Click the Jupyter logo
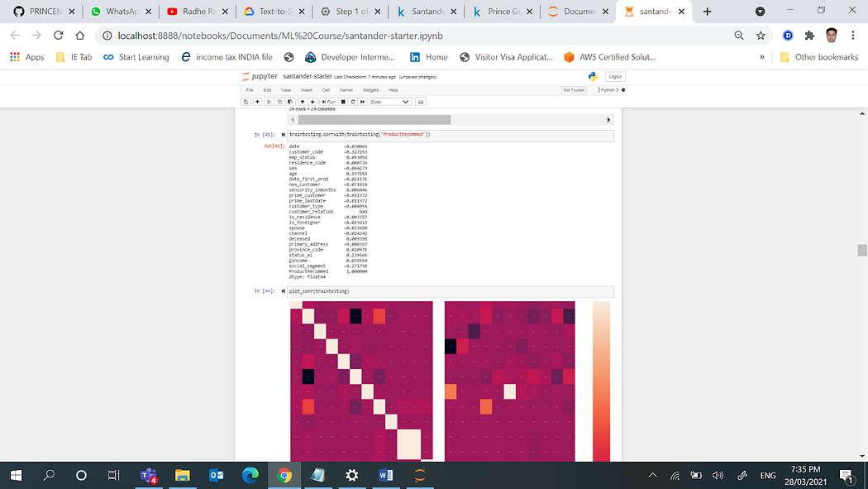 (x=260, y=76)
